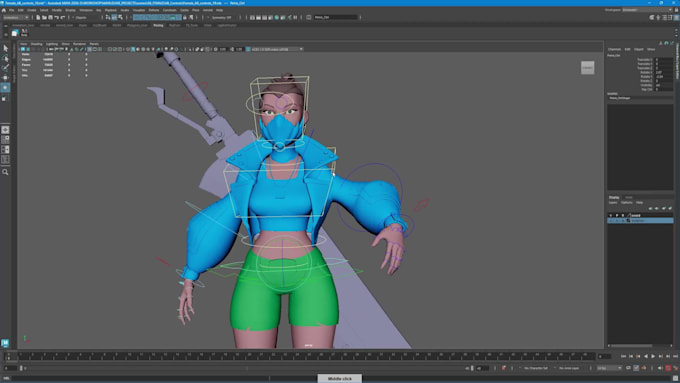
Task: Select the arrow Select tool in toolbox
Action: coord(5,48)
